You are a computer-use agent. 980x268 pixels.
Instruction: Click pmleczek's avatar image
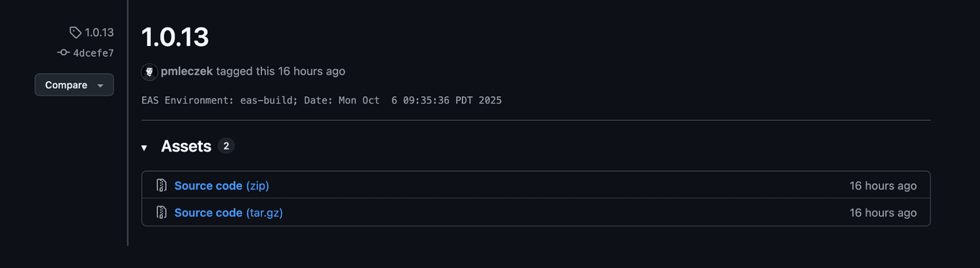(x=149, y=72)
